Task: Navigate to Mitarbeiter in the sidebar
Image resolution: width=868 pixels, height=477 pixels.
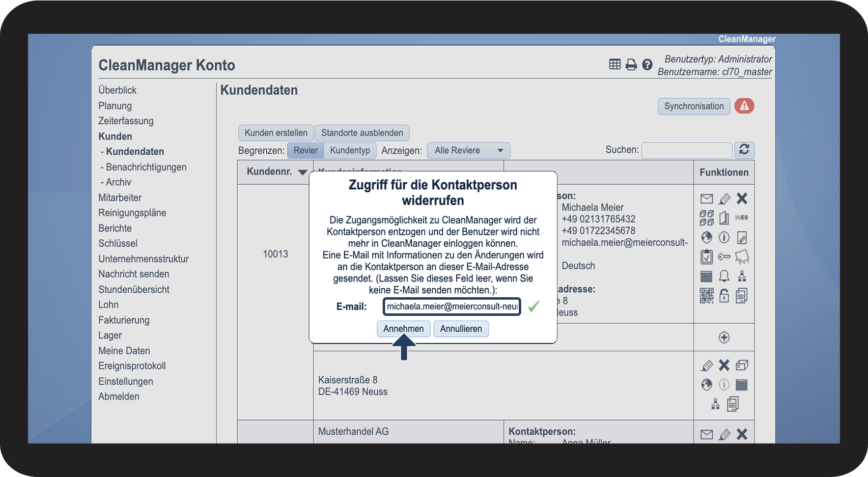Action: tap(120, 197)
